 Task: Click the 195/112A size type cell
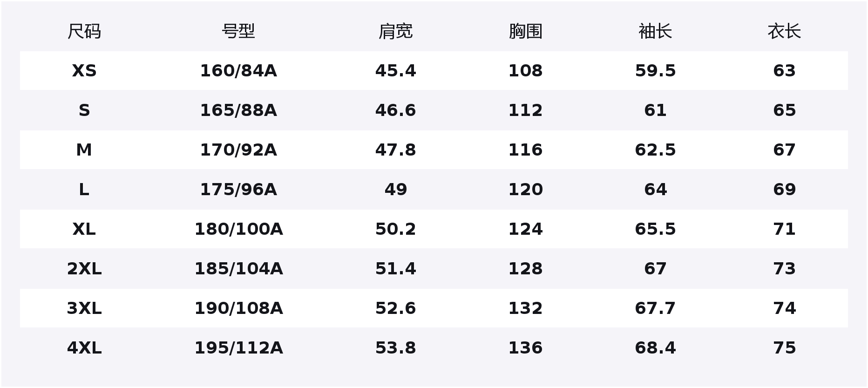(x=238, y=348)
